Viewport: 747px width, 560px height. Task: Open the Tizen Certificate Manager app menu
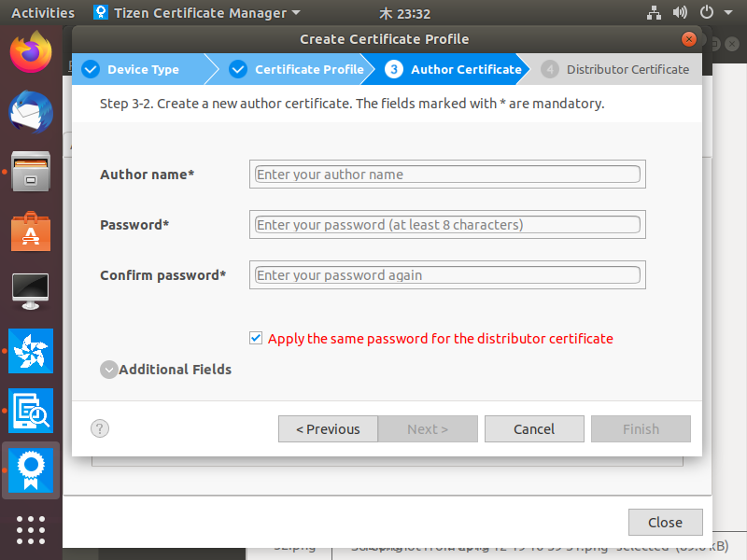(x=197, y=13)
